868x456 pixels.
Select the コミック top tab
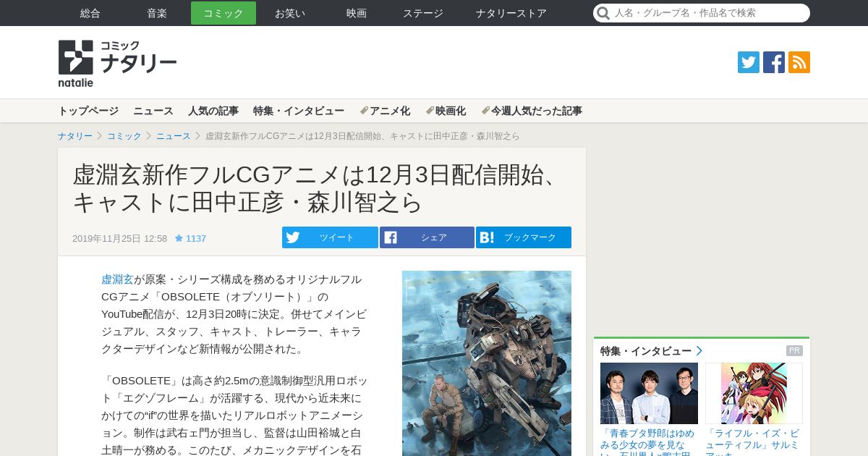(x=224, y=13)
